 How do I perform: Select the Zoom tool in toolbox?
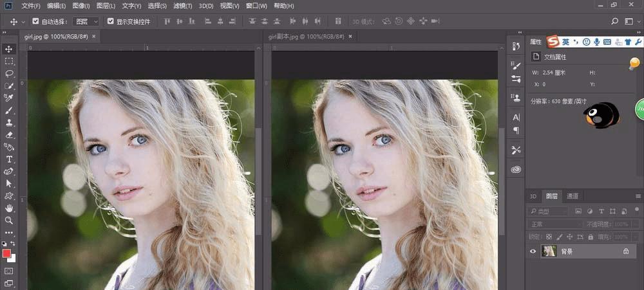point(9,221)
